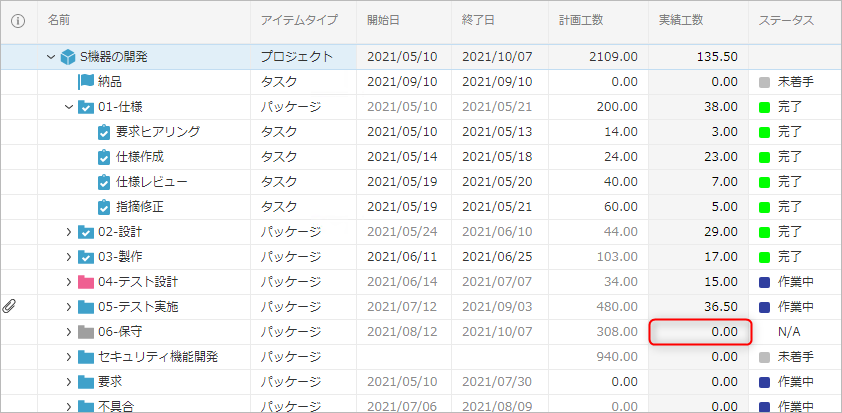This screenshot has height=413, width=842.
Task: Click the green status swatch for 仕様作成
Action: point(765,157)
